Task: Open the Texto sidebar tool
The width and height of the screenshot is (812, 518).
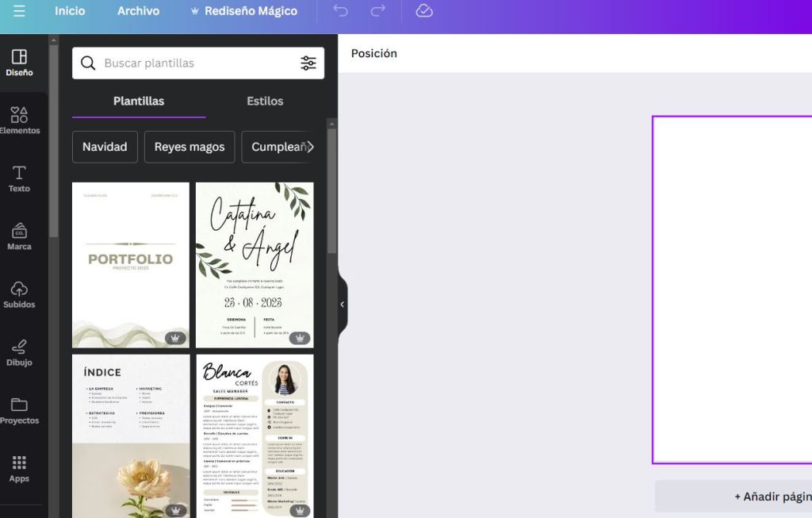Action: (19, 178)
